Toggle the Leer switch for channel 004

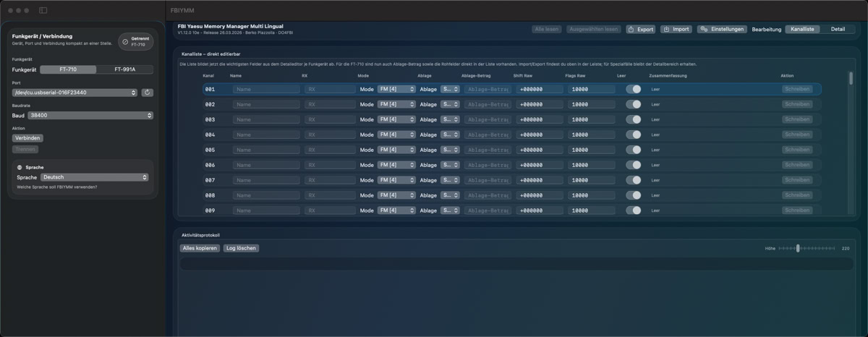click(x=634, y=135)
